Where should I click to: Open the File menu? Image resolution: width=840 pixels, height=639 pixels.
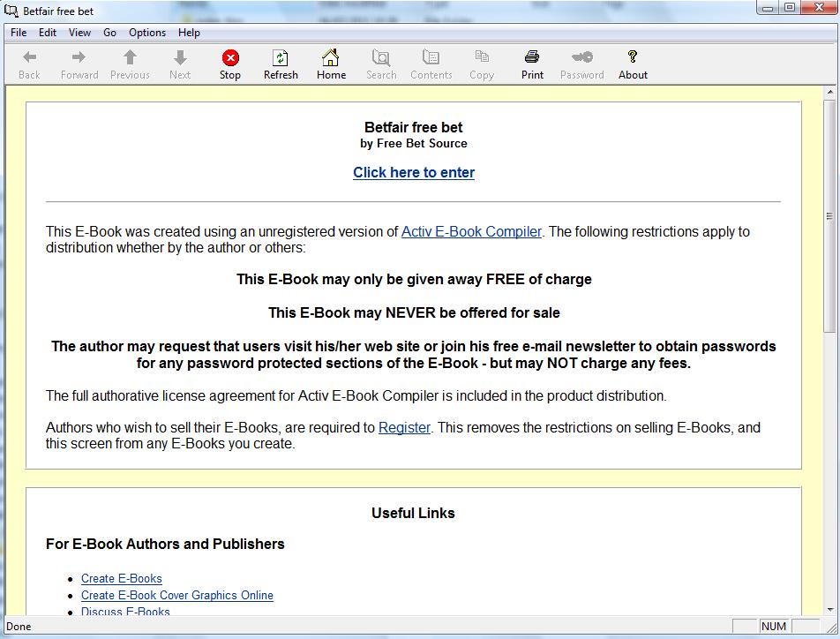[19, 33]
